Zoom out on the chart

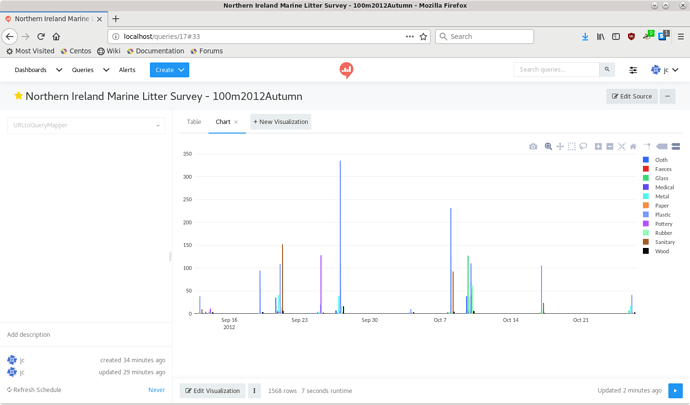click(609, 147)
